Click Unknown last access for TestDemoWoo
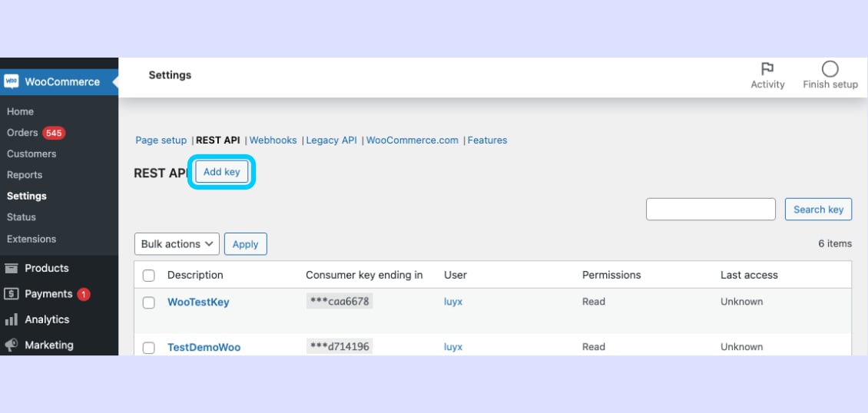 point(742,347)
